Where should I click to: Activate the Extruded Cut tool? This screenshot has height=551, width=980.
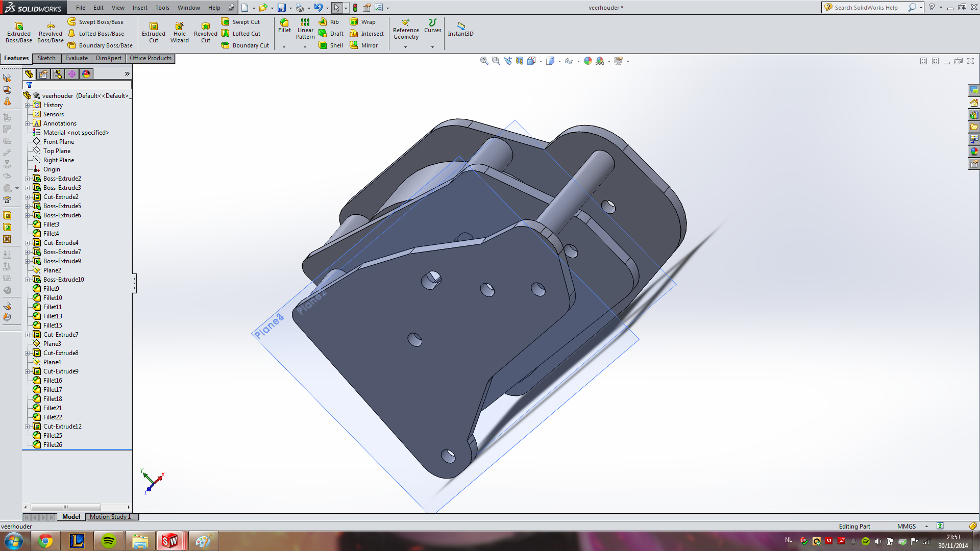(x=154, y=33)
